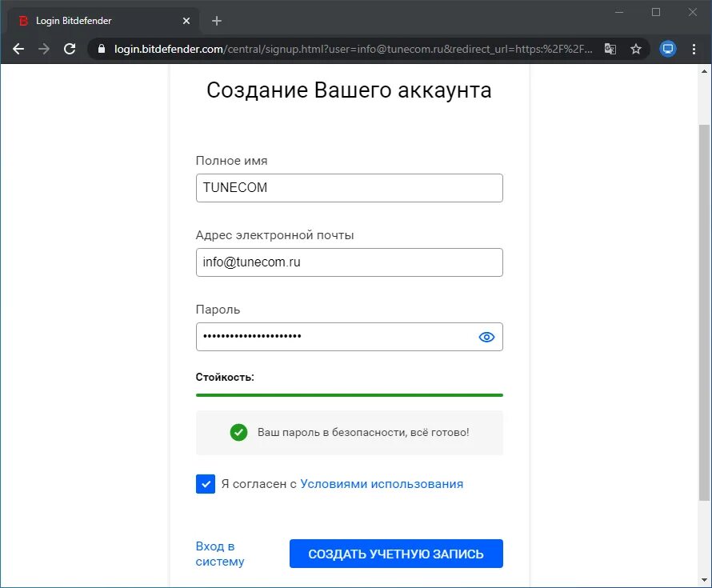Show password with the eye icon
This screenshot has height=588, width=712.
coord(486,337)
